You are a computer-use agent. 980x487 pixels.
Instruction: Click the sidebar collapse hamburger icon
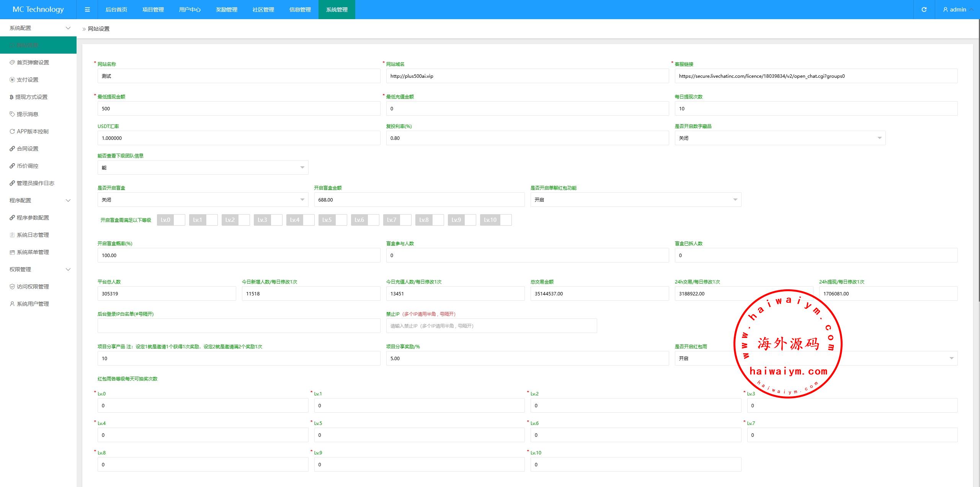[87, 10]
